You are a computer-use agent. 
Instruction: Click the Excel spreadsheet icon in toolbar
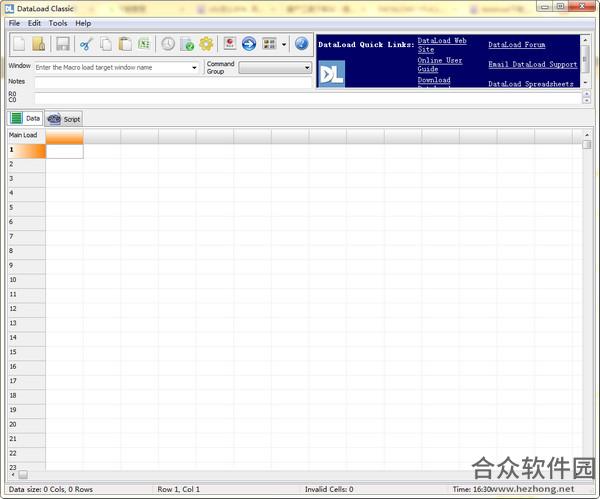click(x=144, y=44)
